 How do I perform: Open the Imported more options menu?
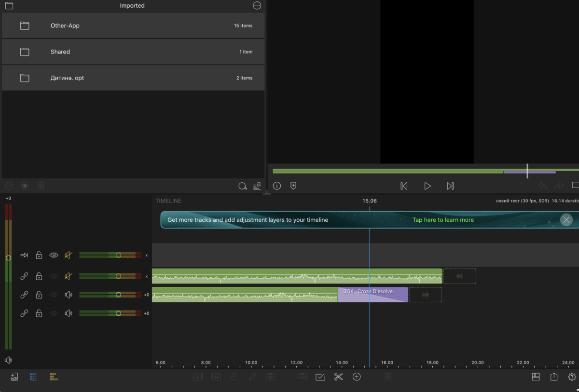(257, 6)
